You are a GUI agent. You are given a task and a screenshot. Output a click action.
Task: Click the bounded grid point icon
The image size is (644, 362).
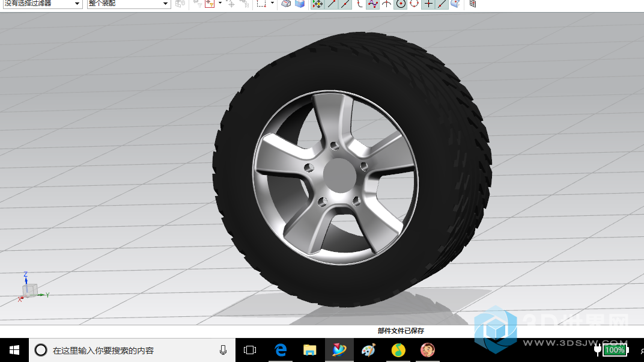coord(473,4)
